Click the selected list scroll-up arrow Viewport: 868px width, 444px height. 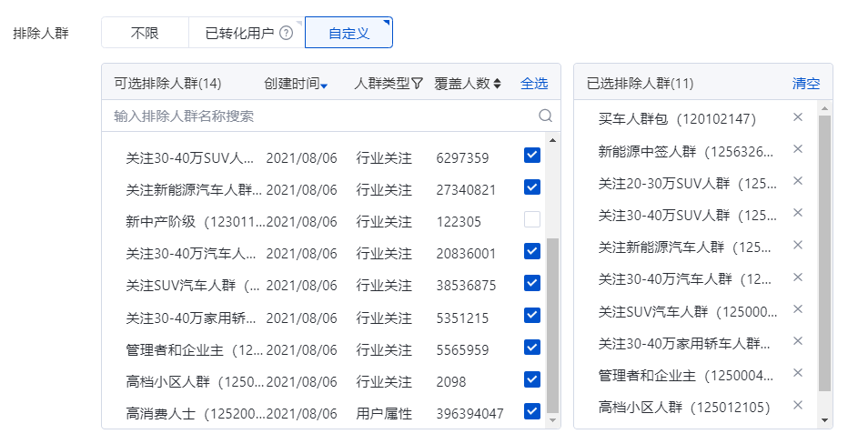pyautogui.click(x=824, y=108)
